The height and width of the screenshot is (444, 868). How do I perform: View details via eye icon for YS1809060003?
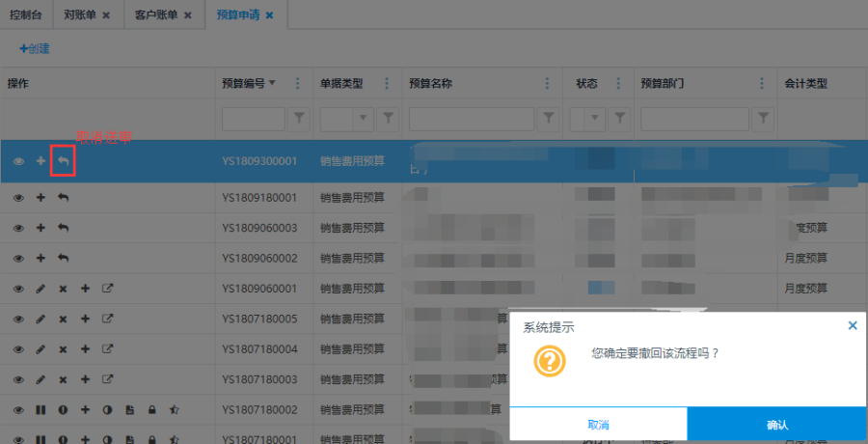18,228
